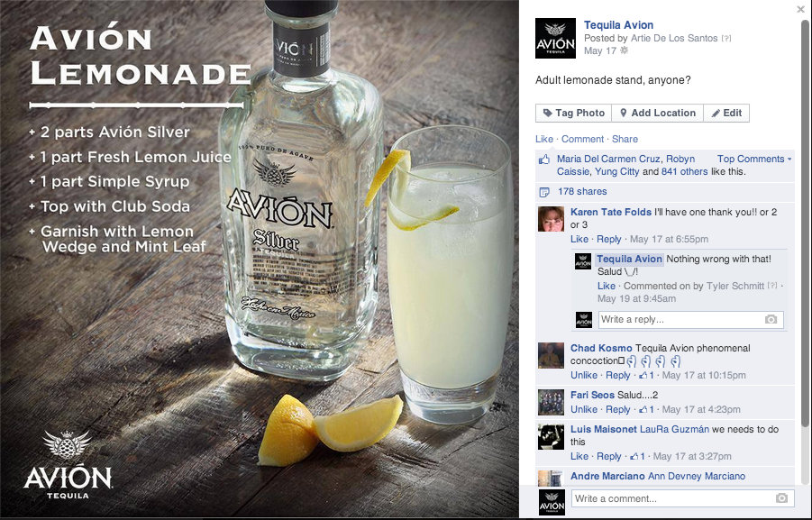The image size is (812, 520).
Task: Open the 841 others likes link
Action: click(684, 171)
